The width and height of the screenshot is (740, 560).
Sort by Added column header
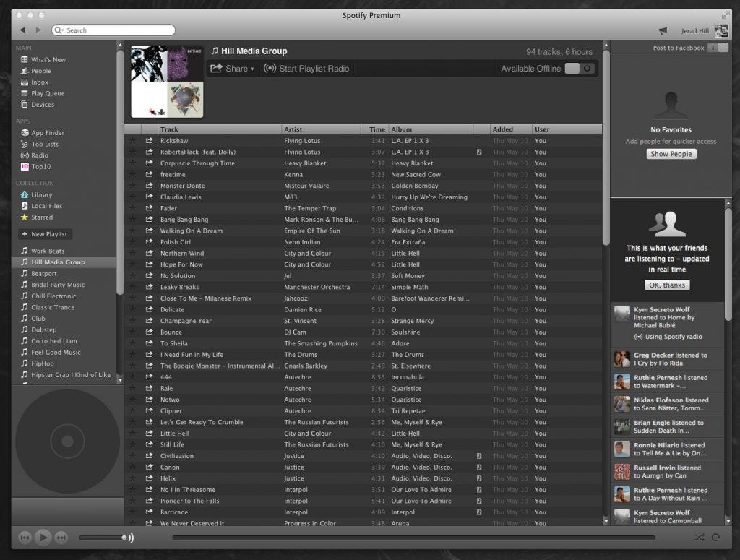coord(509,129)
